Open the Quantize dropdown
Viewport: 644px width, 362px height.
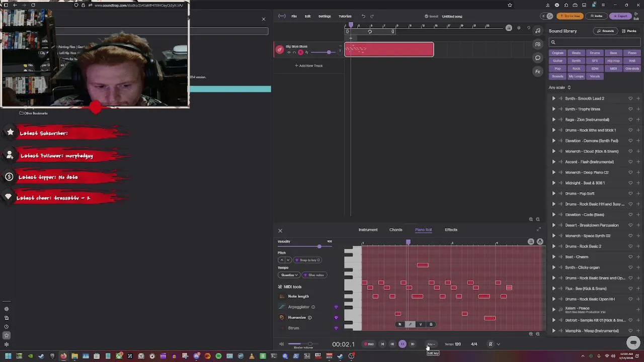pos(289,275)
